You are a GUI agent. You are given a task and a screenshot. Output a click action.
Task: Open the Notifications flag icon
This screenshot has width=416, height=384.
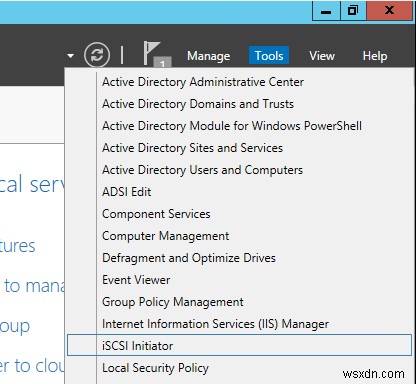[x=157, y=54]
